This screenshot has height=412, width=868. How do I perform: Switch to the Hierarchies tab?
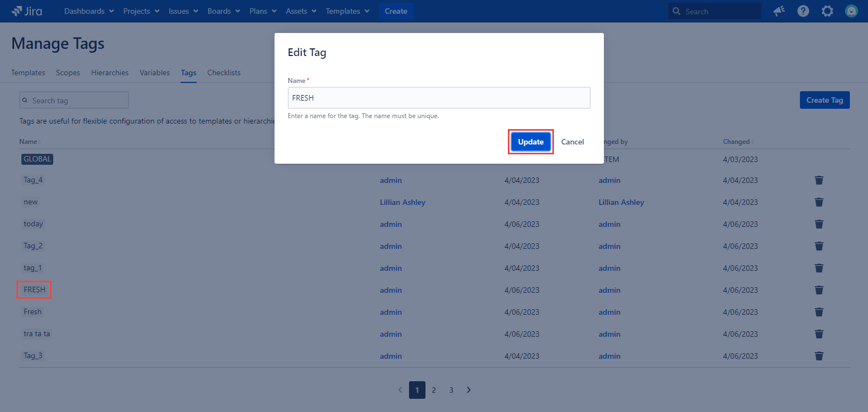(x=110, y=73)
